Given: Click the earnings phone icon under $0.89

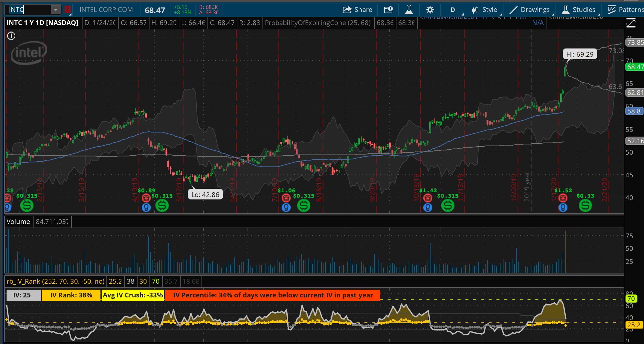Looking at the screenshot, I should click(x=146, y=198).
